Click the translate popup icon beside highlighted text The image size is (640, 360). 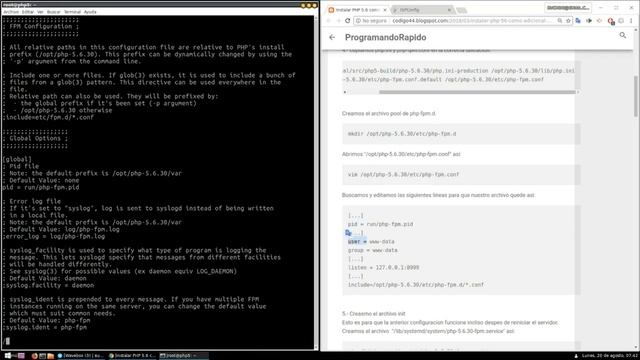(348, 233)
